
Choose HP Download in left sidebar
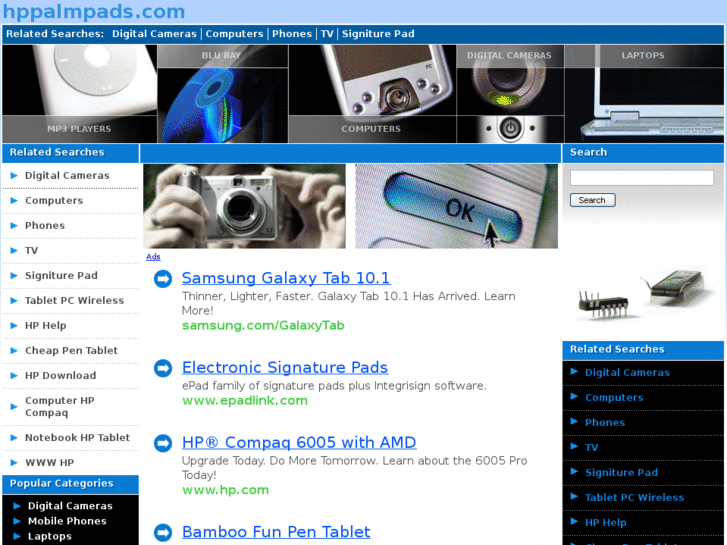point(60,376)
